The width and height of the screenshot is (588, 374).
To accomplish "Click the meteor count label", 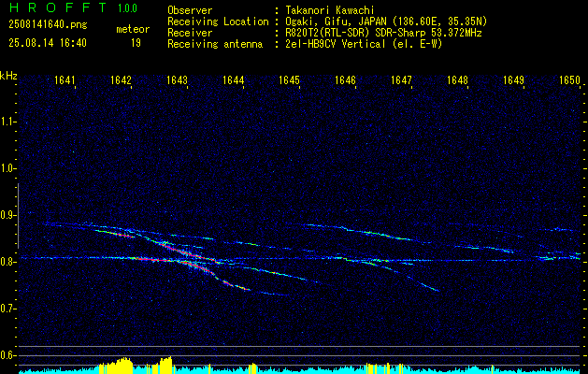I will tap(133, 29).
